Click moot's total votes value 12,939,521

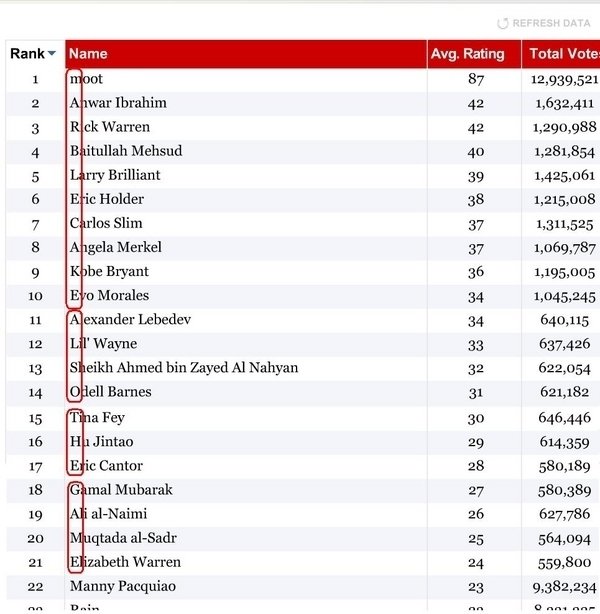tap(565, 79)
